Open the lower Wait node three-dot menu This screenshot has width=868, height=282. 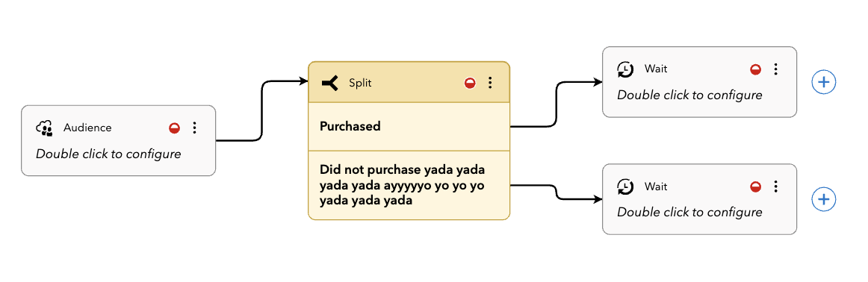775,187
